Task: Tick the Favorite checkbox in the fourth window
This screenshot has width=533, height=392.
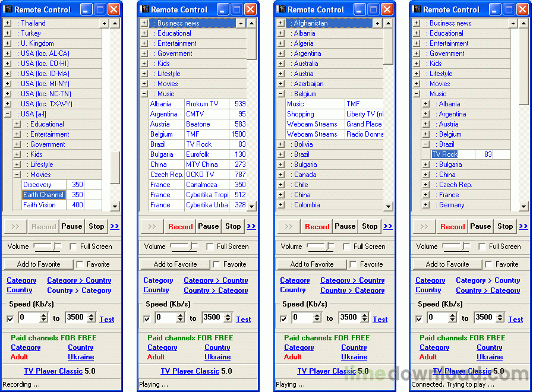Action: (x=488, y=264)
